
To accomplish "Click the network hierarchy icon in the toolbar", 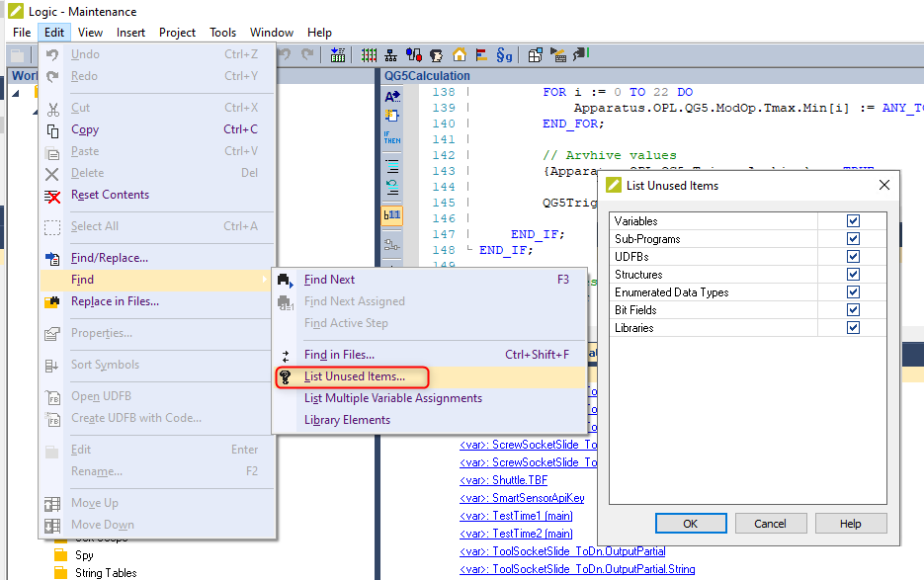I will pos(391,55).
